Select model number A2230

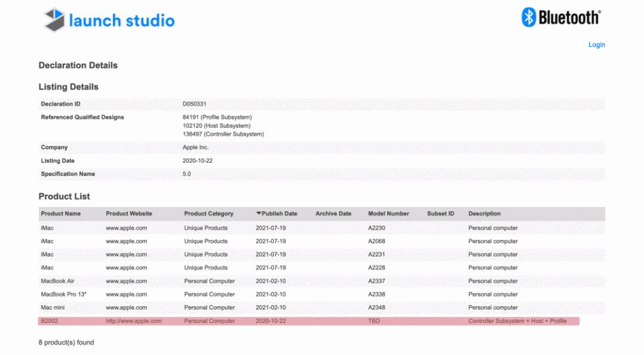[377, 228]
